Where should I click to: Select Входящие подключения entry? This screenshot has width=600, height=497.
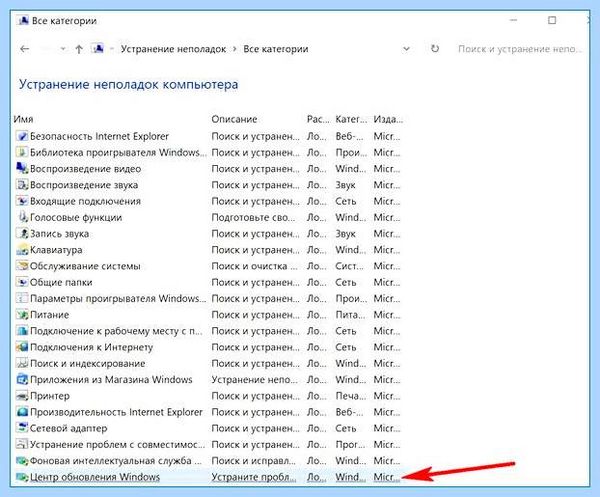[x=85, y=201]
